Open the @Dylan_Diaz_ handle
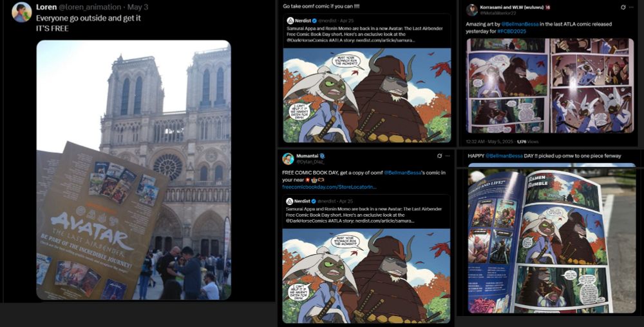644x327 pixels. pyautogui.click(x=310, y=162)
